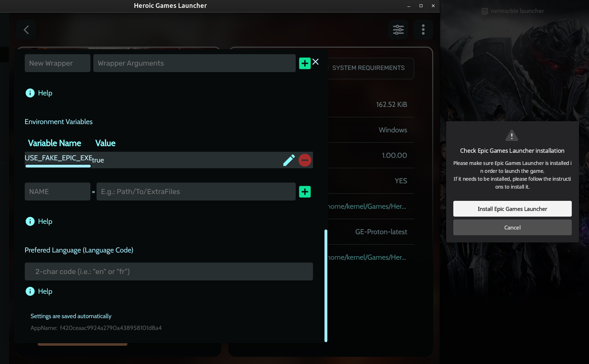Close the Heroic Games Launcher window
589x364 pixels.
433,6
